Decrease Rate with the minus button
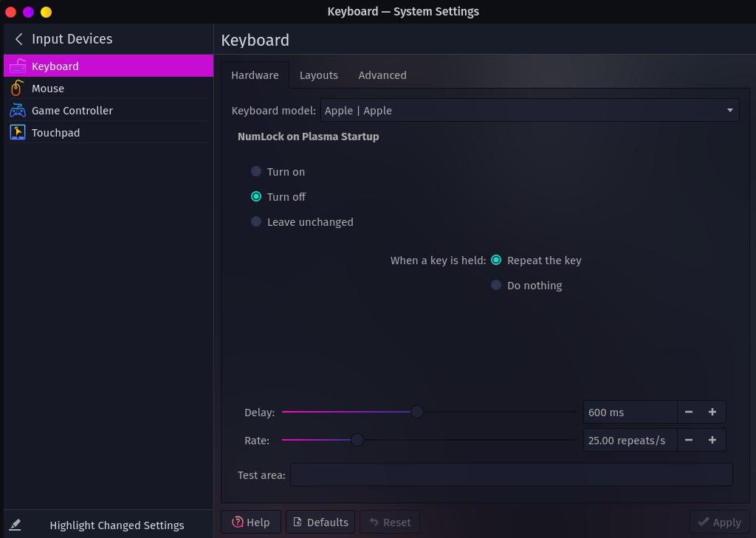Image resolution: width=756 pixels, height=538 pixels. click(x=689, y=440)
